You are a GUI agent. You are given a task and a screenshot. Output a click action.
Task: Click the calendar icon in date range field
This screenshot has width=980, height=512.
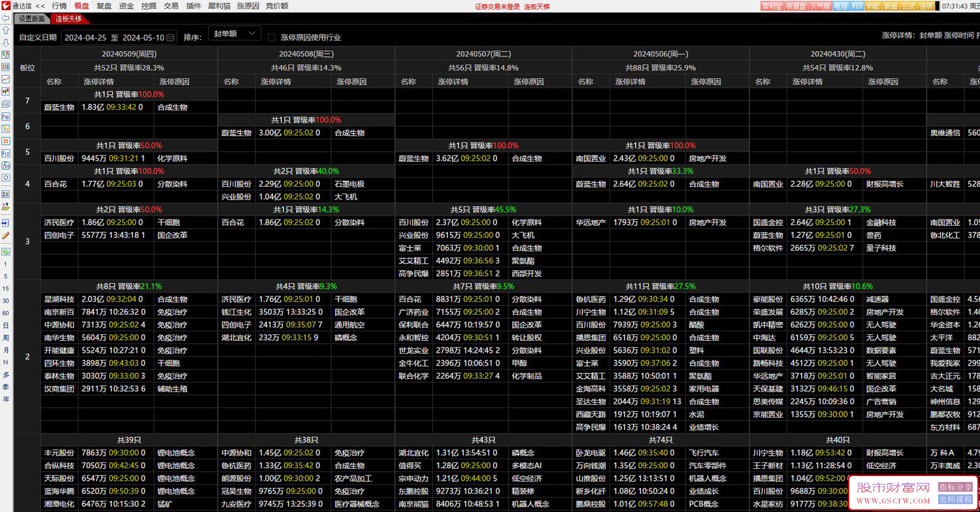[x=171, y=37]
